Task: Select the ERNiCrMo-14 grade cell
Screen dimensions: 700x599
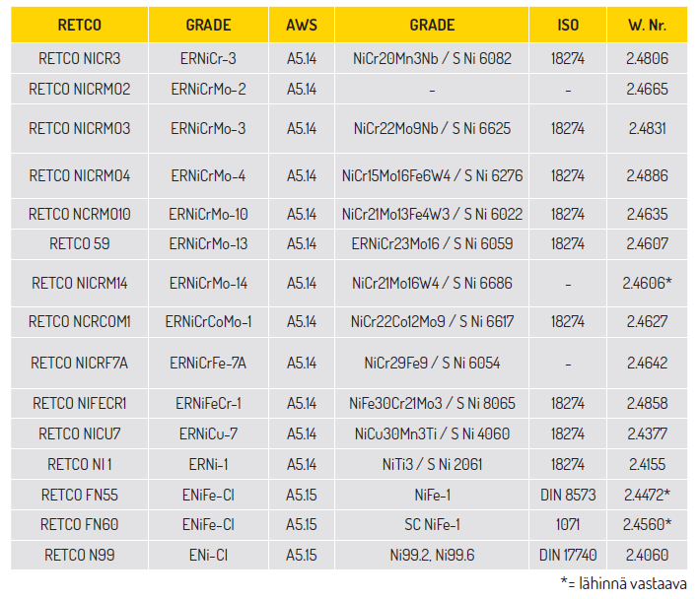Action: pyautogui.click(x=208, y=283)
